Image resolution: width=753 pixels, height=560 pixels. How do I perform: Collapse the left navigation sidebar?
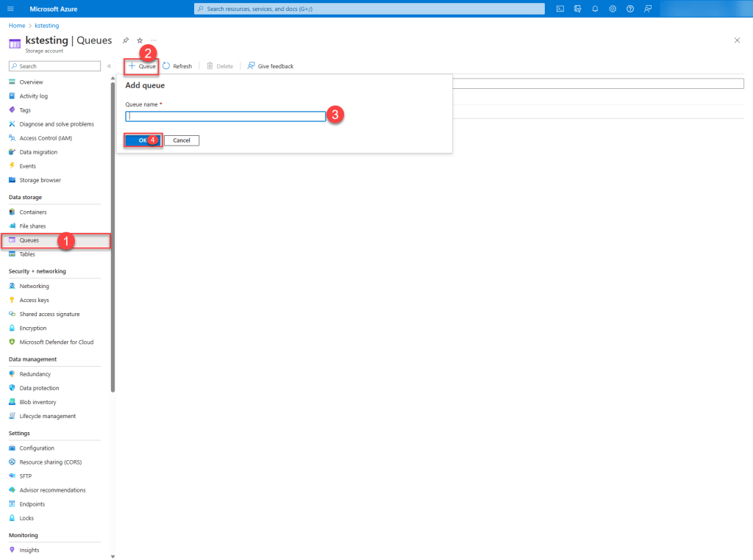coord(109,66)
